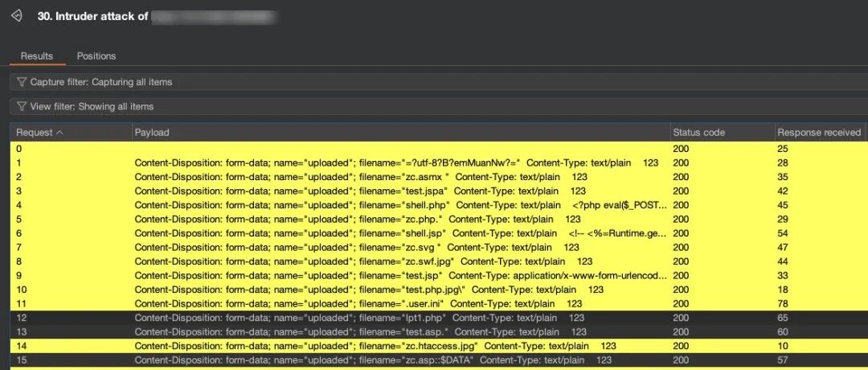868x370 pixels.
Task: Click request number 4 cell
Action: click(18, 205)
